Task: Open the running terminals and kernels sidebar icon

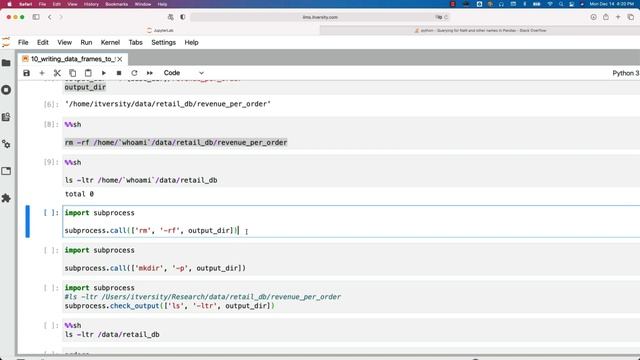Action: 6,90
